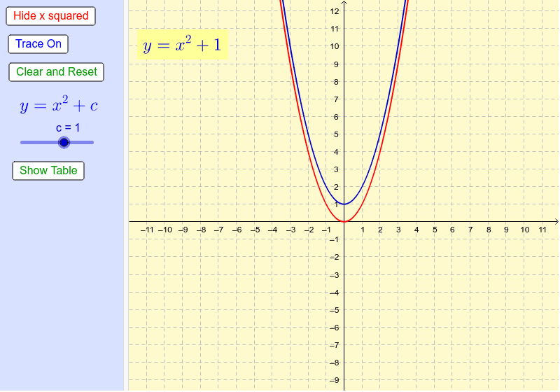Click the y-axis label –5
The image size is (560, 392).
[x=334, y=310]
